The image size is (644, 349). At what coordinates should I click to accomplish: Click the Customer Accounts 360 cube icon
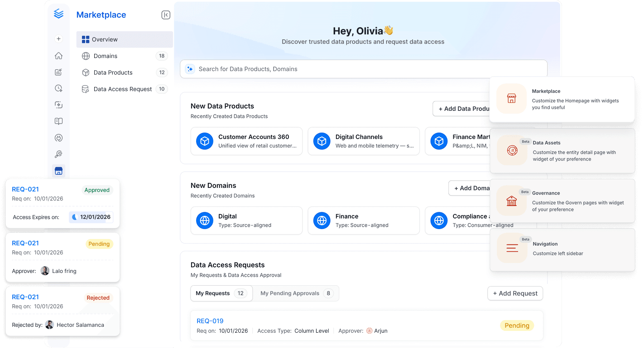click(205, 141)
